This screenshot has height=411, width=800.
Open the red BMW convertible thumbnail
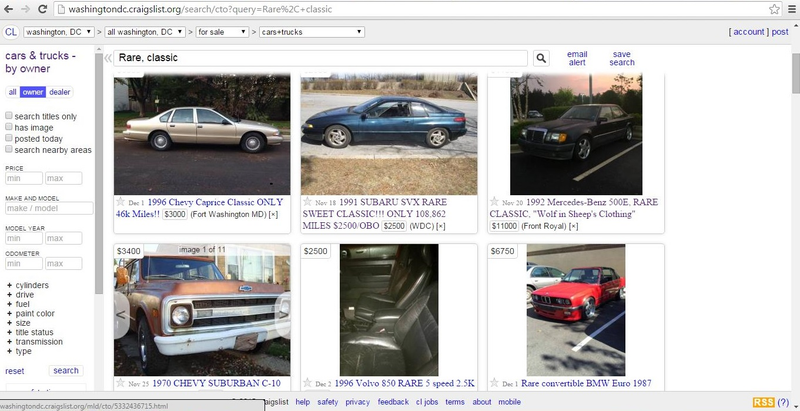576,310
